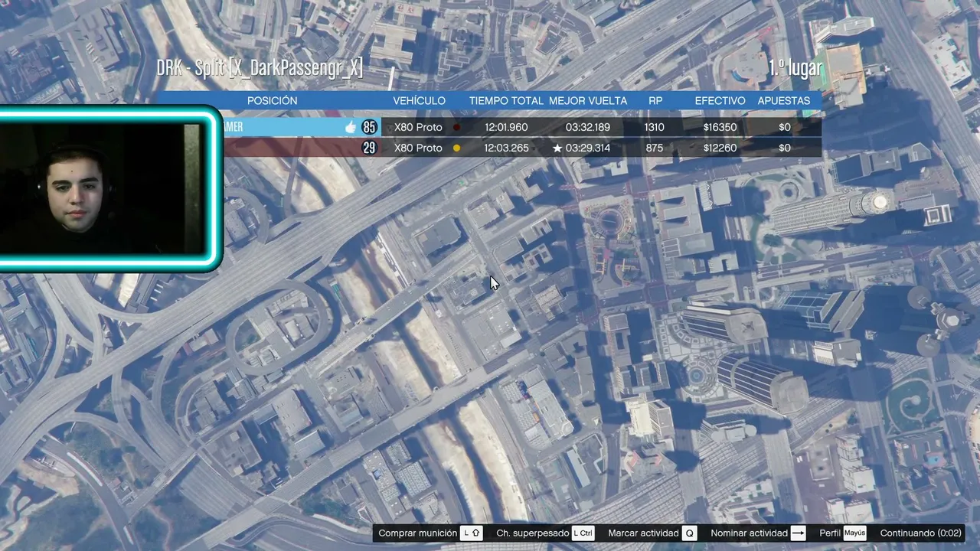Click the thumbs-up icon in the first row
Screen dimensions: 980x551
click(x=351, y=127)
